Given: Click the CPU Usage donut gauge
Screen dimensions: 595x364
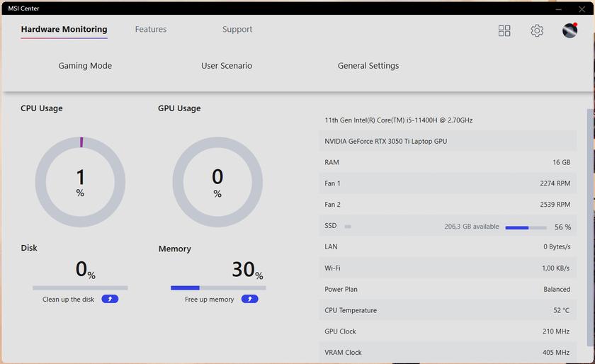Looking at the screenshot, I should click(80, 182).
